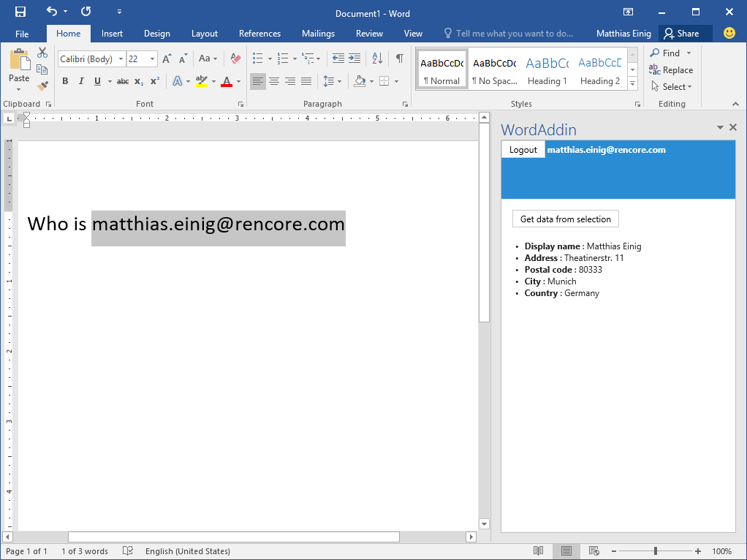The image size is (747, 560).
Task: Center the paragraph text
Action: pos(274,81)
